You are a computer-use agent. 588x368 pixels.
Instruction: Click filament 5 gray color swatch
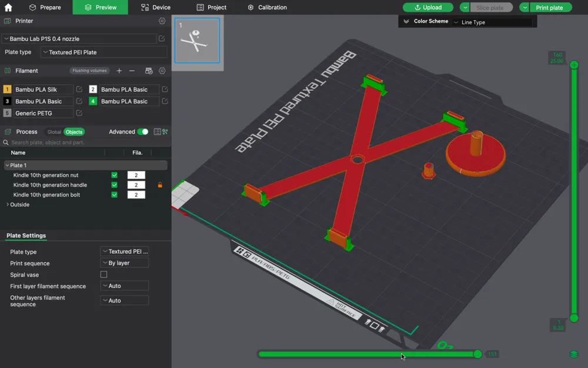pos(7,113)
